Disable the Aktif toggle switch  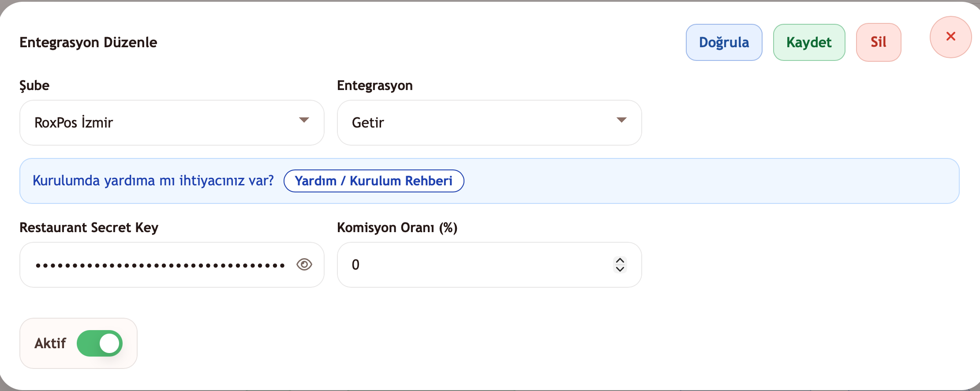[x=100, y=343]
